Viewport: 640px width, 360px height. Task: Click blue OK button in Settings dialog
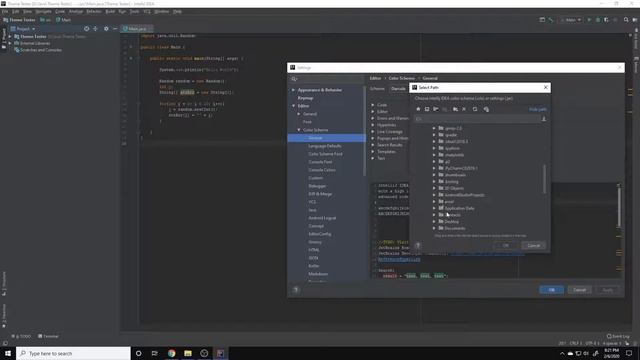tap(551, 290)
